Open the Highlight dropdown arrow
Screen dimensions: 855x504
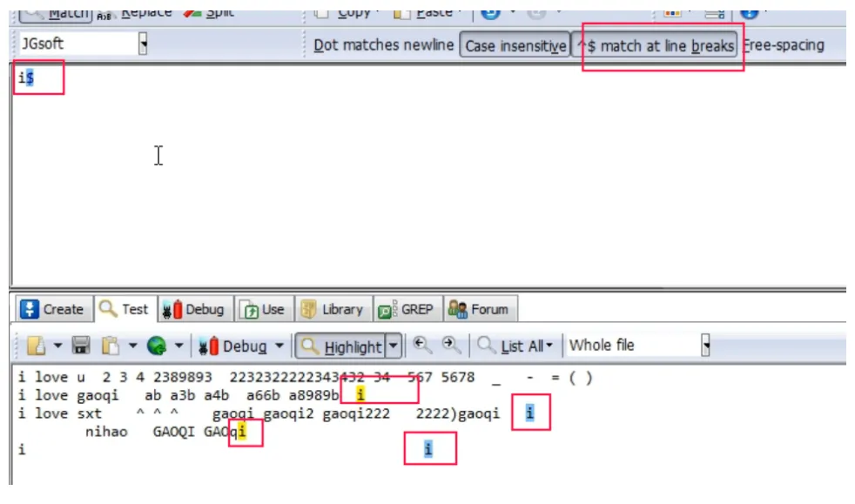(394, 346)
